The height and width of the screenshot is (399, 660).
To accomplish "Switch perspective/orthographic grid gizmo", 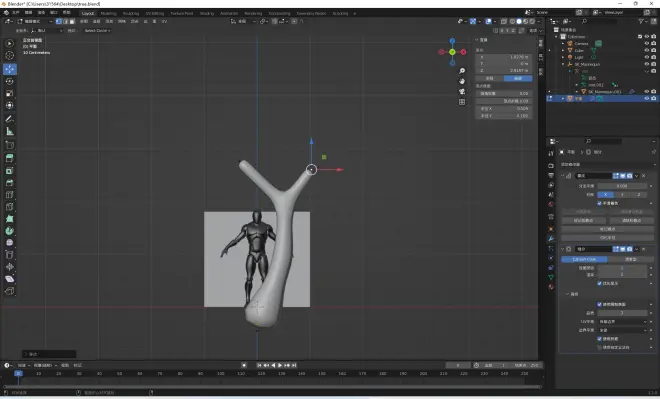I will [x=462, y=102].
